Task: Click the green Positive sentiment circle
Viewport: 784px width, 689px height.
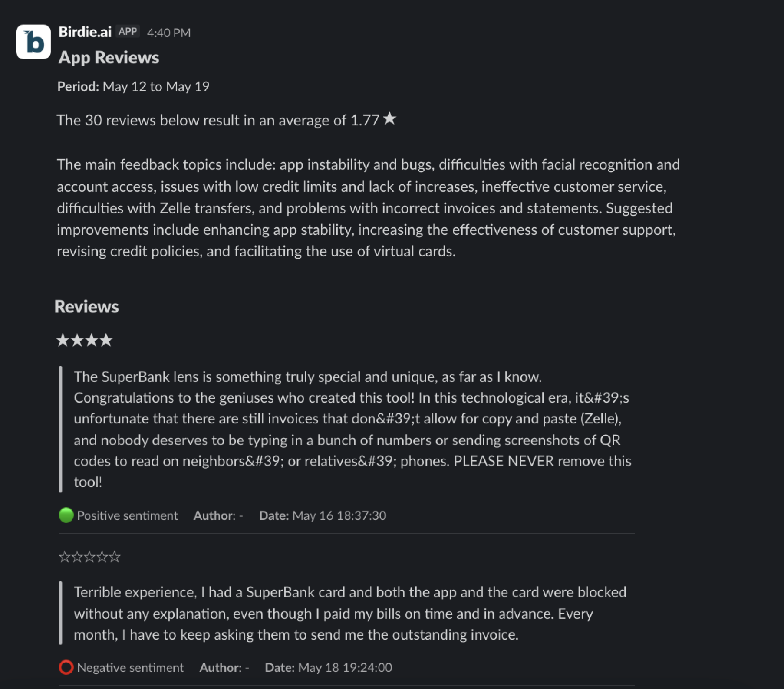Action: pos(66,515)
